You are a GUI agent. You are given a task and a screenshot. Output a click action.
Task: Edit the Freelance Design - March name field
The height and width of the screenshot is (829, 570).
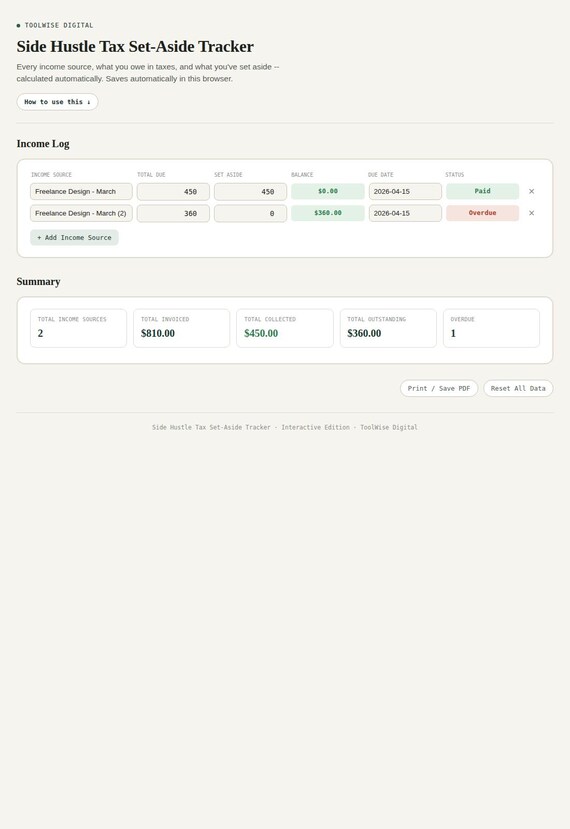point(81,191)
